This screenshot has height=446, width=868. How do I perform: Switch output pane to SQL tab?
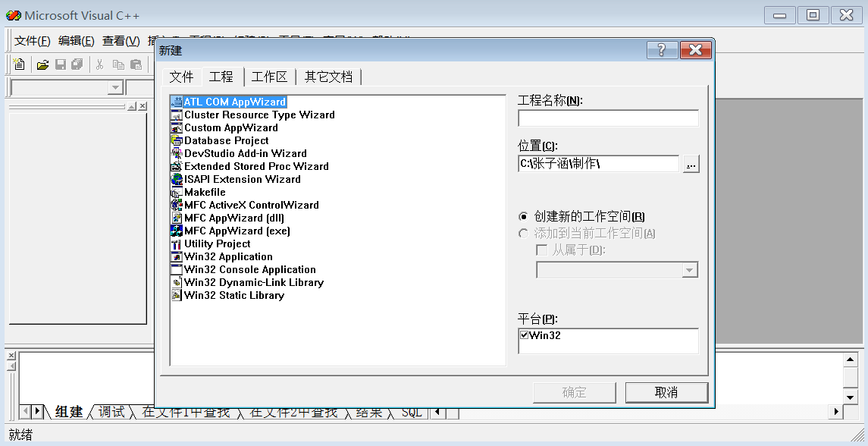(412, 412)
